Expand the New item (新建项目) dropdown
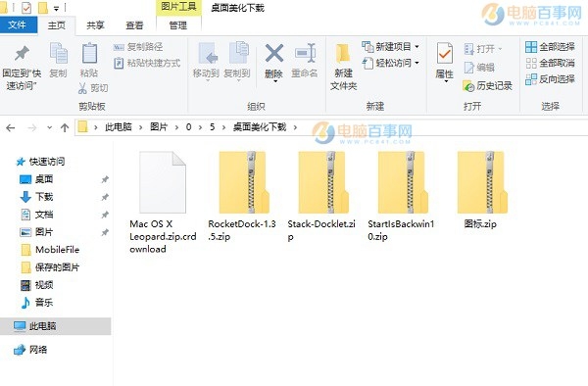This screenshot has width=588, height=386. 416,47
